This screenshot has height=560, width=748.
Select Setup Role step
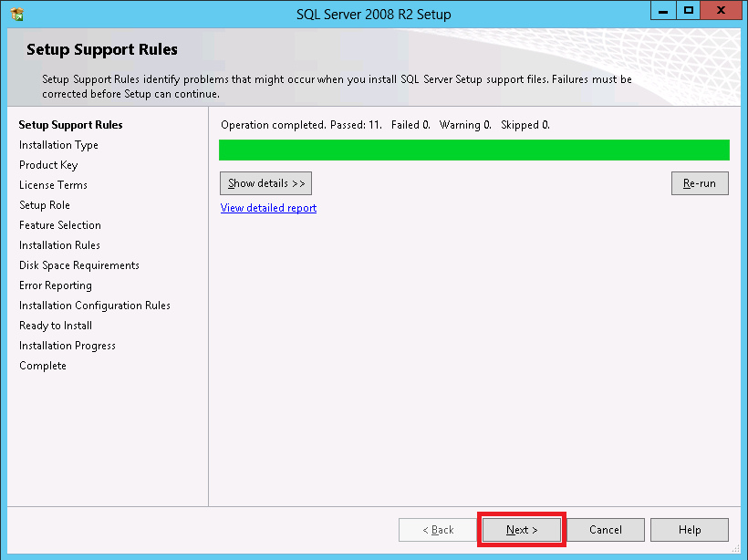click(x=45, y=205)
